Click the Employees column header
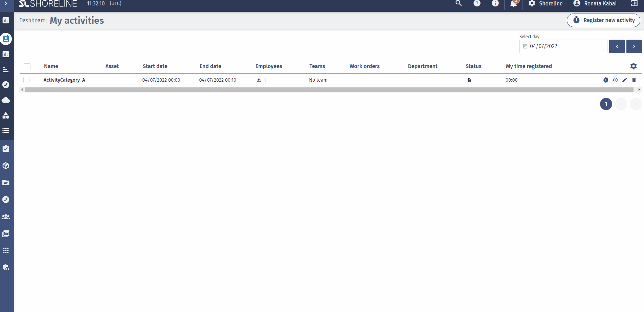The image size is (644, 312). pos(269,66)
